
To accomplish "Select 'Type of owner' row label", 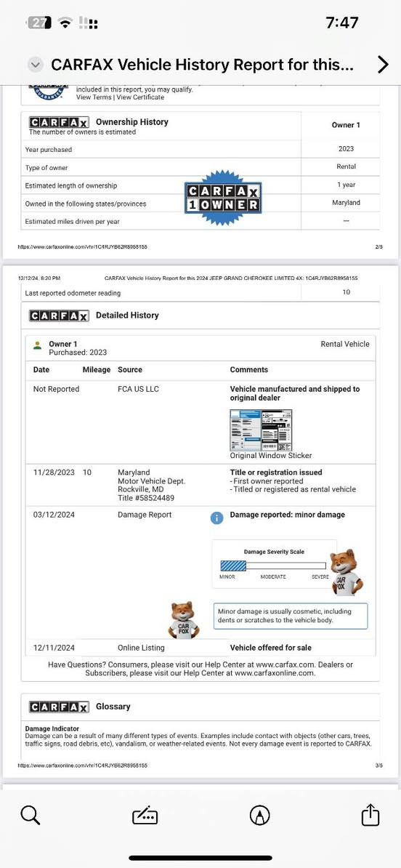I will click(x=46, y=168).
